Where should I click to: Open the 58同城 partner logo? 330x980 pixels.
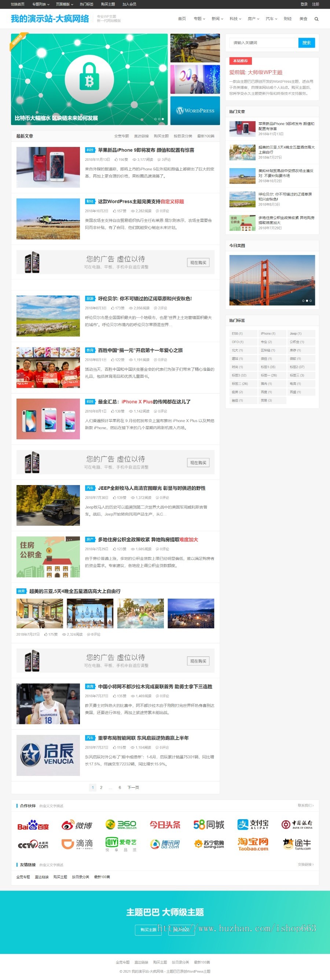click(209, 825)
